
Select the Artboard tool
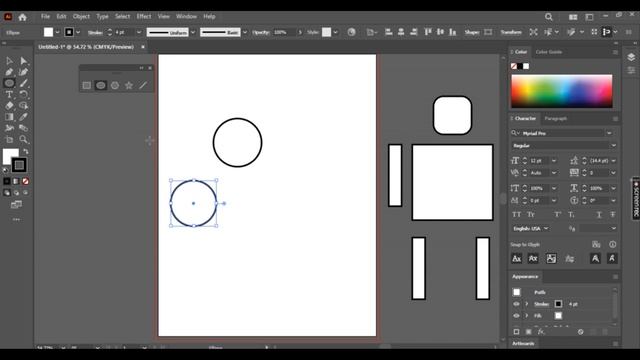click(9, 139)
